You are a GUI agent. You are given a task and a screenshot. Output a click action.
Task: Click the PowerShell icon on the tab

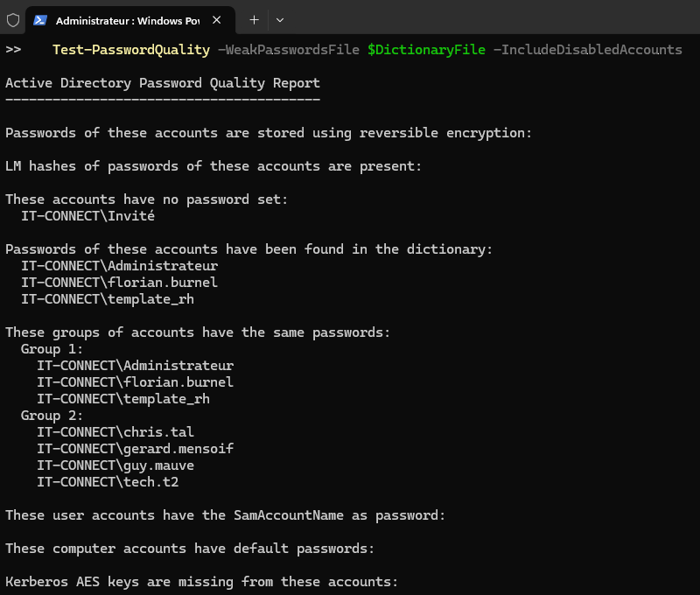point(40,19)
